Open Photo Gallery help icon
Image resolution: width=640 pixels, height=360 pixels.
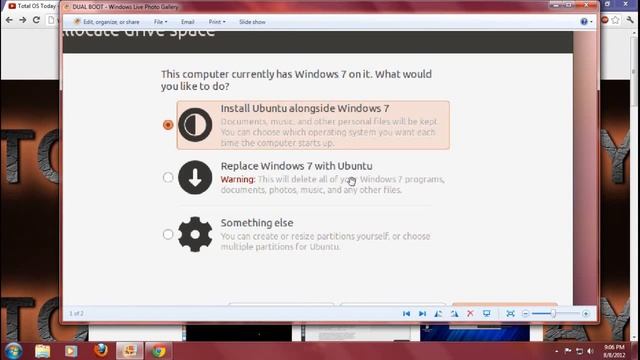click(x=584, y=22)
